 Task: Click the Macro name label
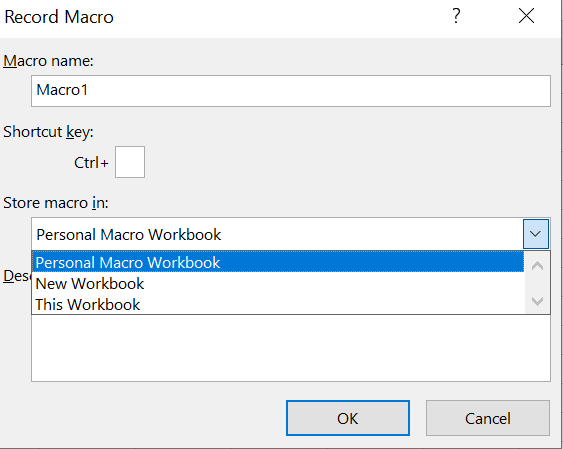48,61
